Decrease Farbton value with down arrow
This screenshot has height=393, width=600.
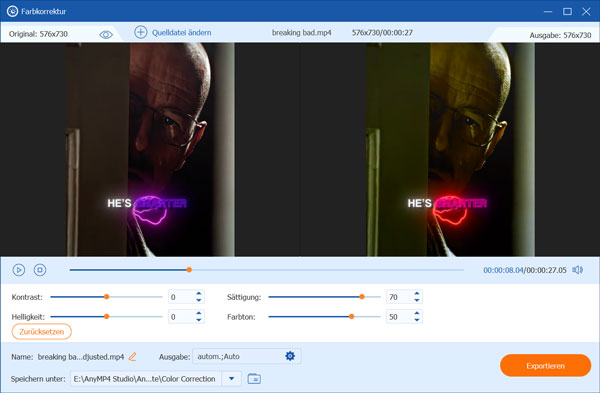pyautogui.click(x=417, y=320)
